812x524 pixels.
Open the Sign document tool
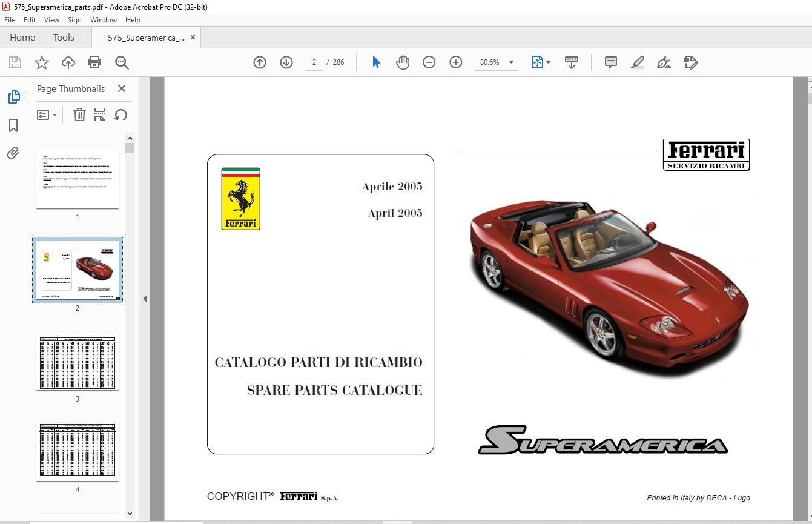coord(664,62)
